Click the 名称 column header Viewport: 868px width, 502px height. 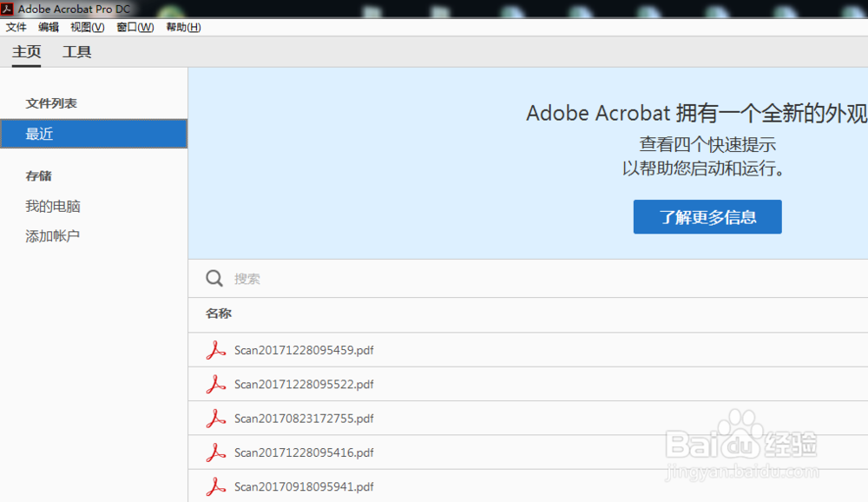click(x=219, y=314)
